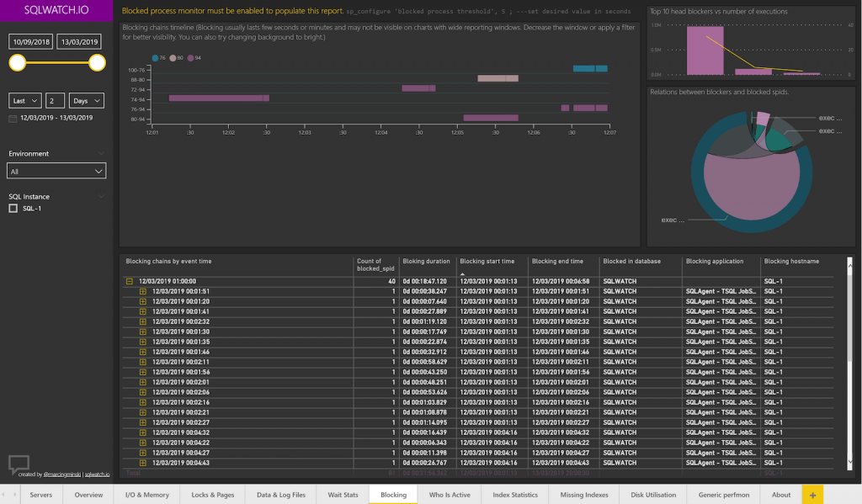862x504 pixels.
Task: Click the feedback speech bubble icon
Action: tap(19, 463)
